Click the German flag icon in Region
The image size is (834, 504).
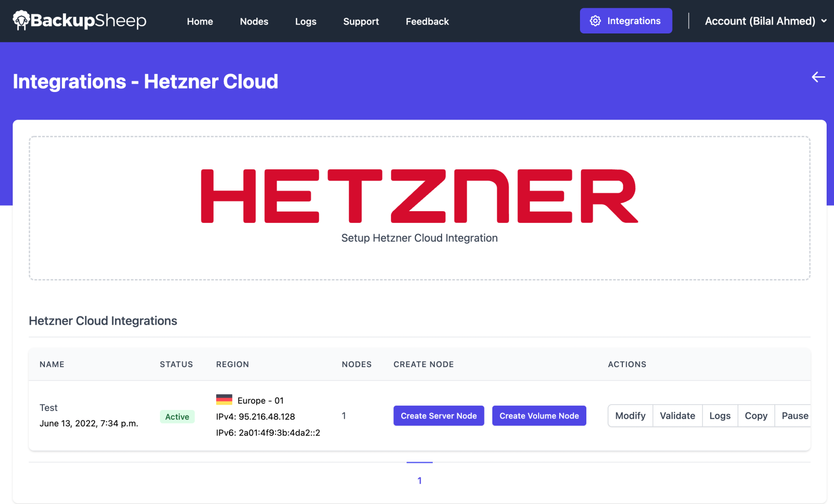[x=224, y=400]
